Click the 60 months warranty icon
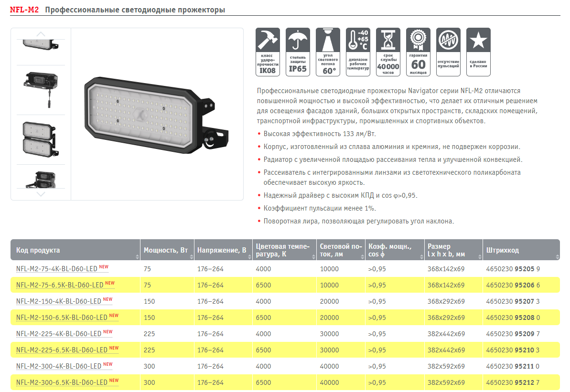570x392 pixels. [418, 52]
